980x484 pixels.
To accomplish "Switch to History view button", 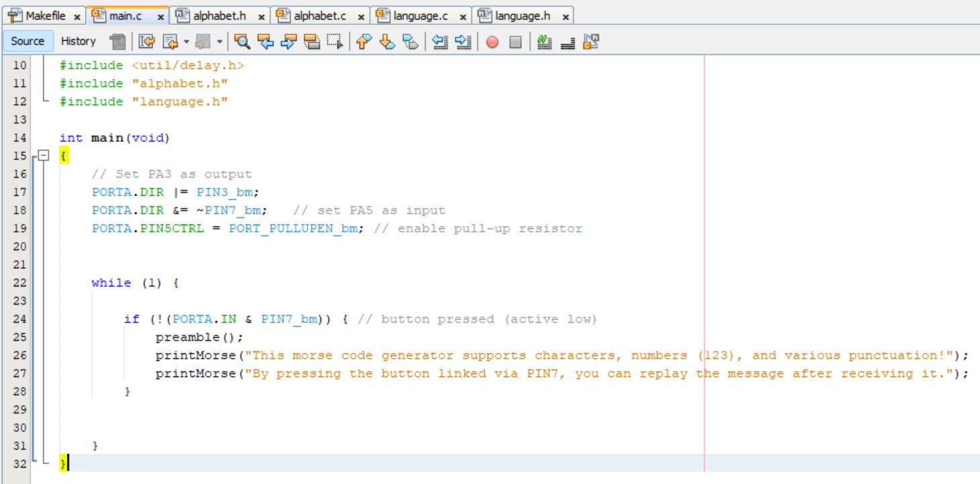I will tap(79, 42).
